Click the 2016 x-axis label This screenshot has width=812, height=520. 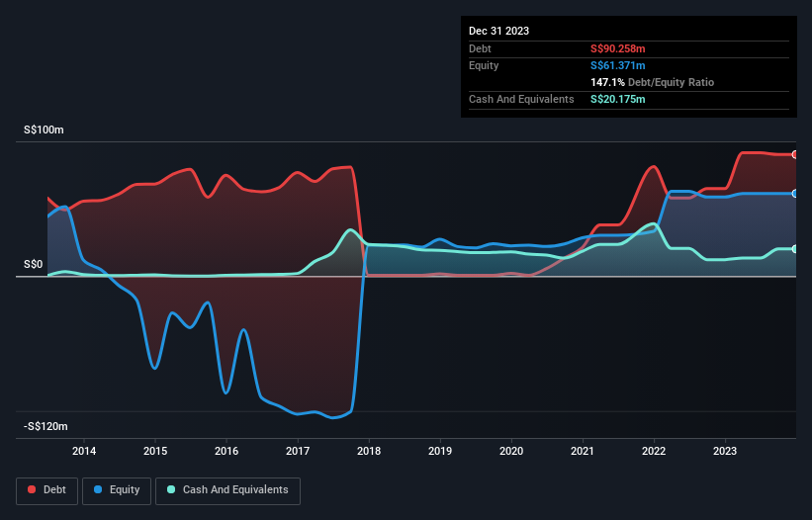pos(226,451)
